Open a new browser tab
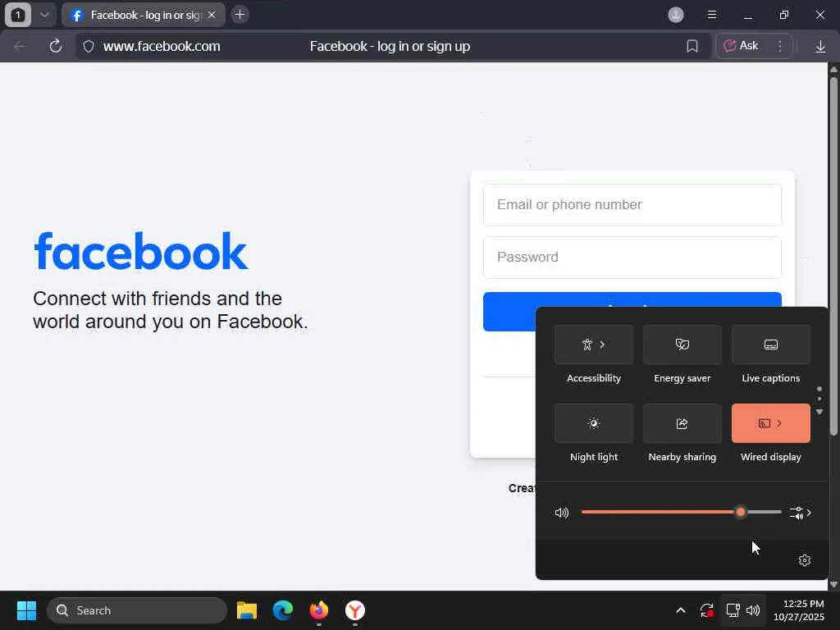The width and height of the screenshot is (840, 630). pos(240,15)
